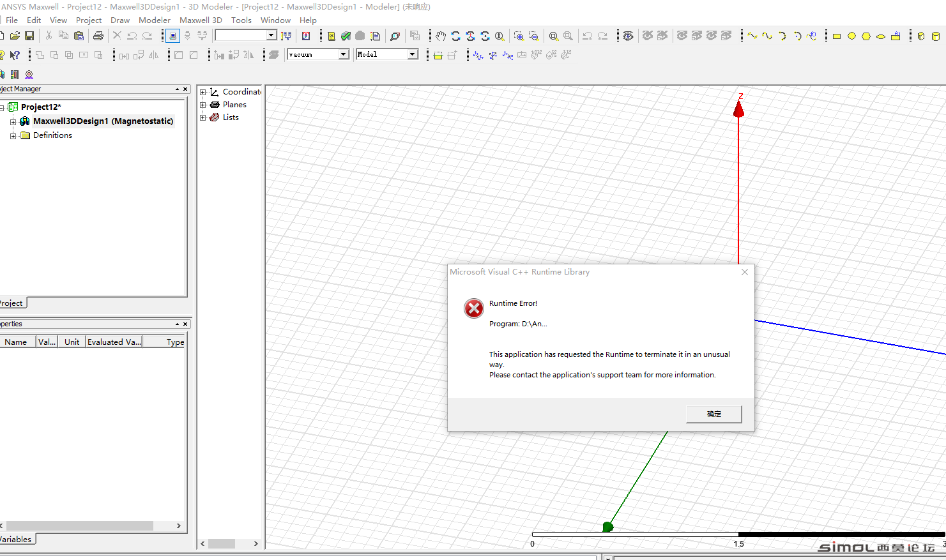
Task: Switch to the Project tab
Action: pyautogui.click(x=12, y=303)
